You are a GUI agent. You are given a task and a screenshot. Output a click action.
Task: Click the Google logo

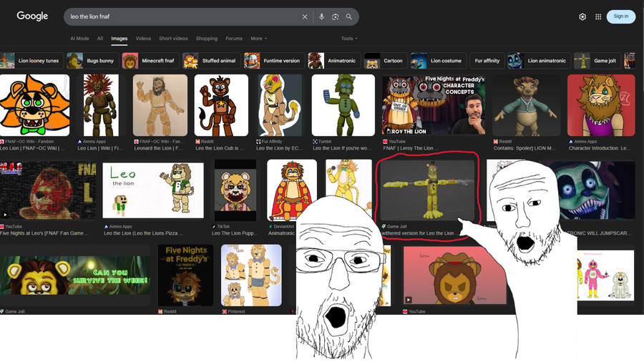coord(32,16)
